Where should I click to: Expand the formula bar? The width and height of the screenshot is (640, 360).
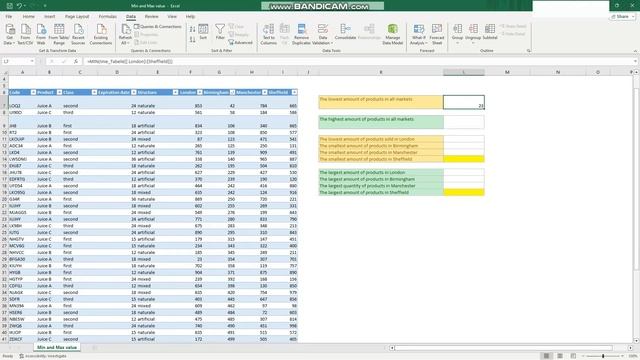[x=635, y=61]
